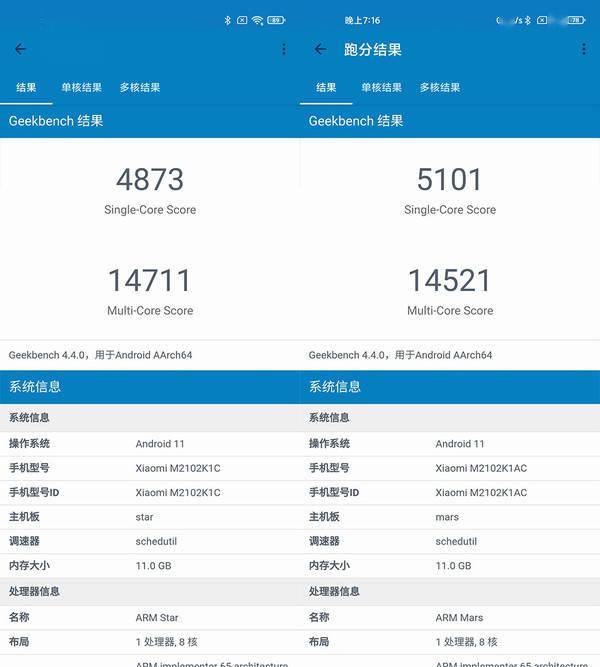The image size is (600, 667).
Task: Tap the Bluetooth status icon in the left screen
Action: (x=228, y=20)
